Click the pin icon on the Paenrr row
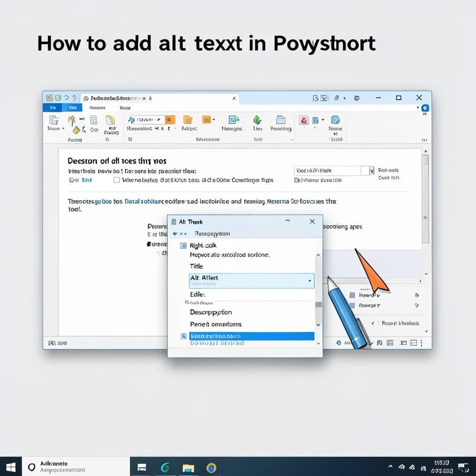The image size is (476, 476). 417,295
